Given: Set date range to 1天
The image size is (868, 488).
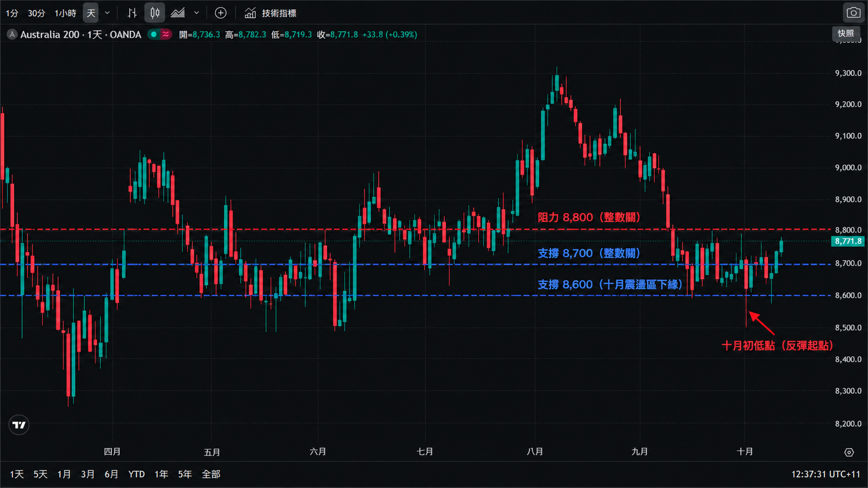Looking at the screenshot, I should click(17, 474).
